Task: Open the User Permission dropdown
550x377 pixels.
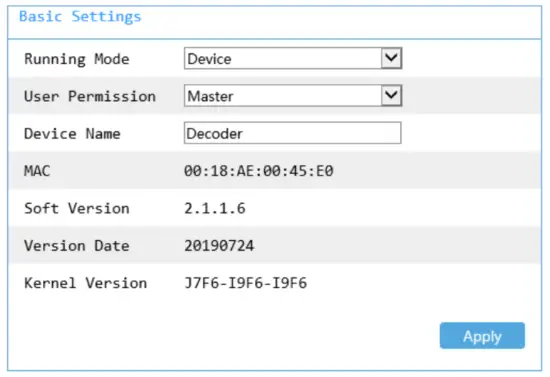Action: pos(293,95)
